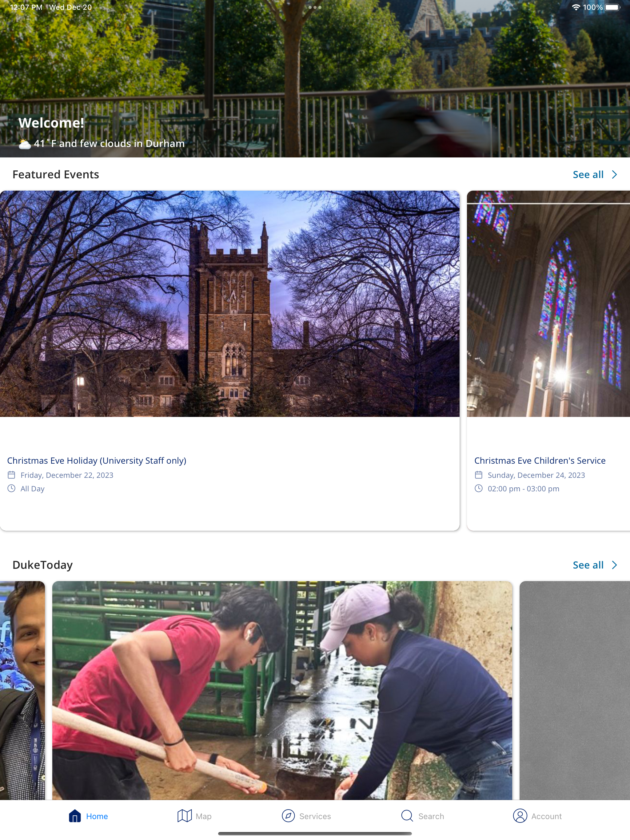The width and height of the screenshot is (630, 840).
Task: Tap the 'All Day' time label
Action: pos(32,489)
